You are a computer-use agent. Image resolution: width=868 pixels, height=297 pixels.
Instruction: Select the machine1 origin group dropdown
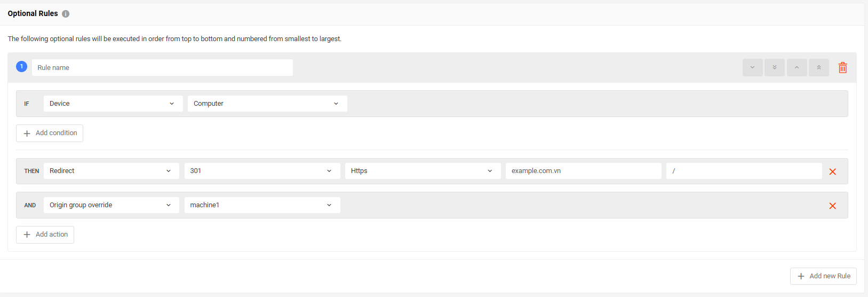point(262,205)
